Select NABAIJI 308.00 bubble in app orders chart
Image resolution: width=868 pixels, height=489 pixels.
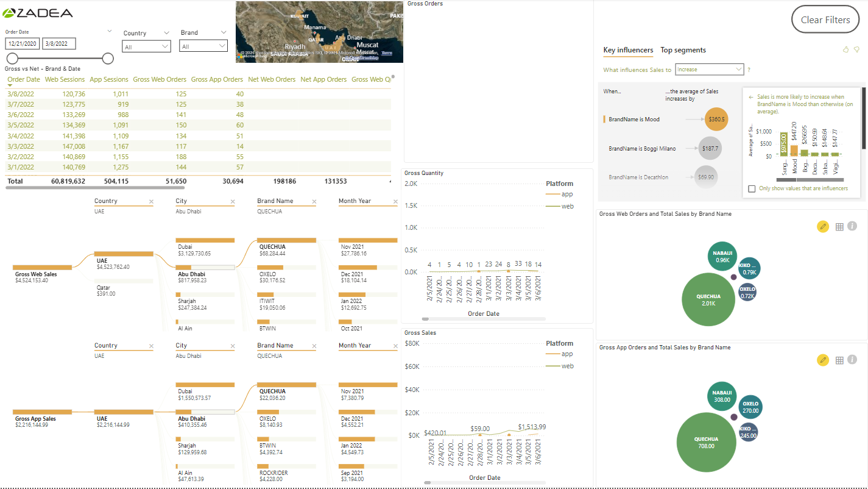722,397
